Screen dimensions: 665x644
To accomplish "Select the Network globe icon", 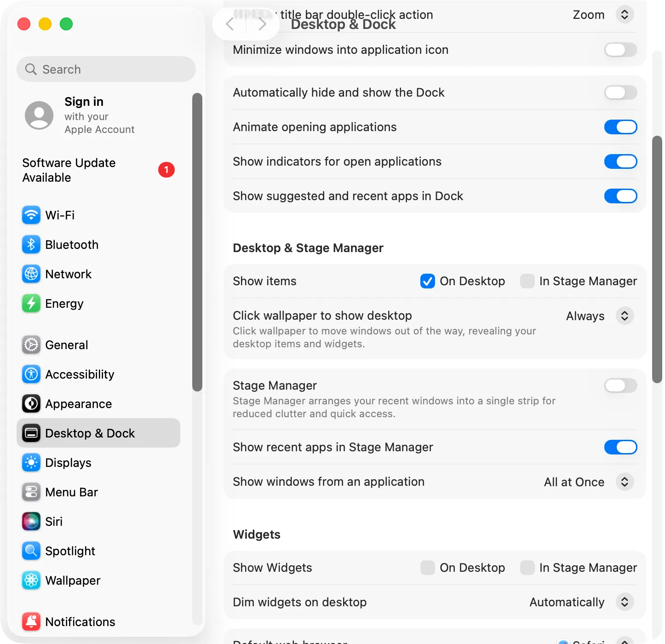I will point(31,274).
